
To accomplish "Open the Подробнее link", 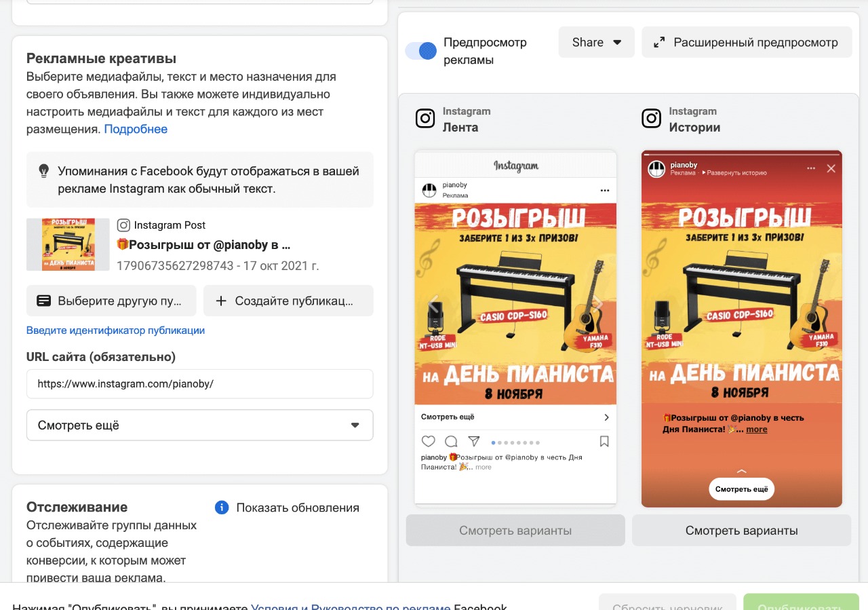I will [136, 129].
